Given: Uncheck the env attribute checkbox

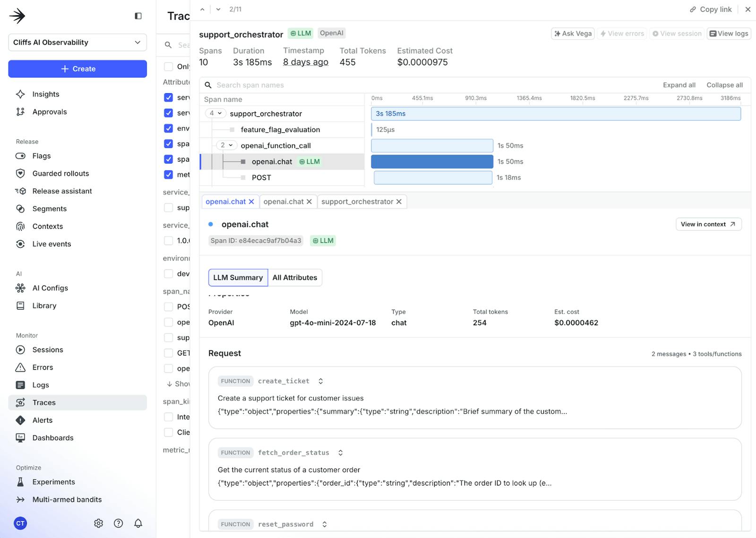Looking at the screenshot, I should tap(168, 129).
